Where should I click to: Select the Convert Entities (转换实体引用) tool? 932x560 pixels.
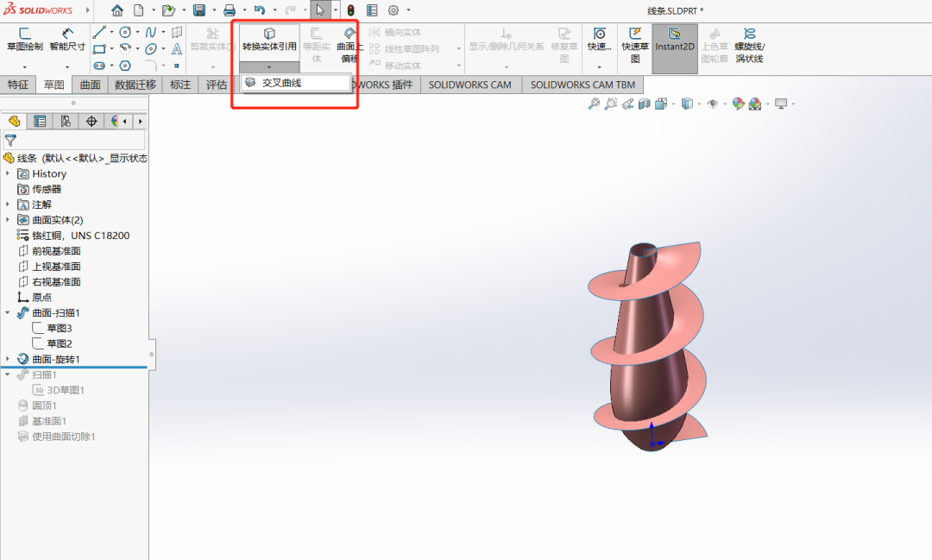tap(269, 40)
